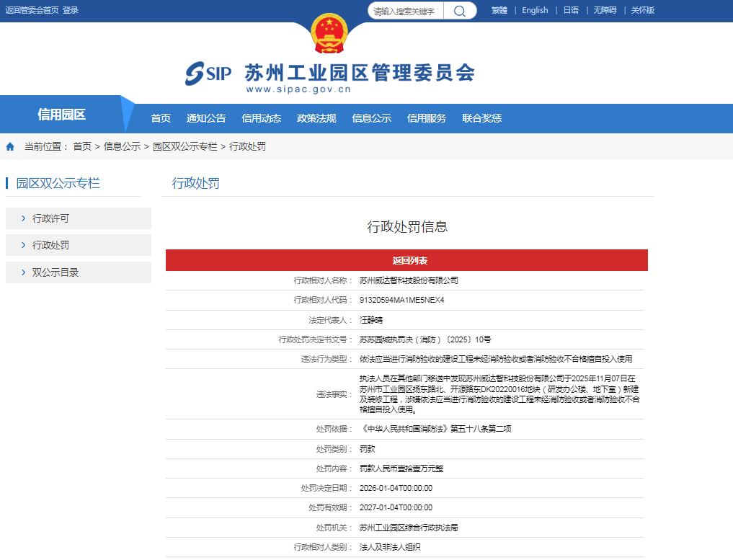Select the 信息公示 navigation menu
Viewport: 733px width, 560px height.
tap(371, 118)
